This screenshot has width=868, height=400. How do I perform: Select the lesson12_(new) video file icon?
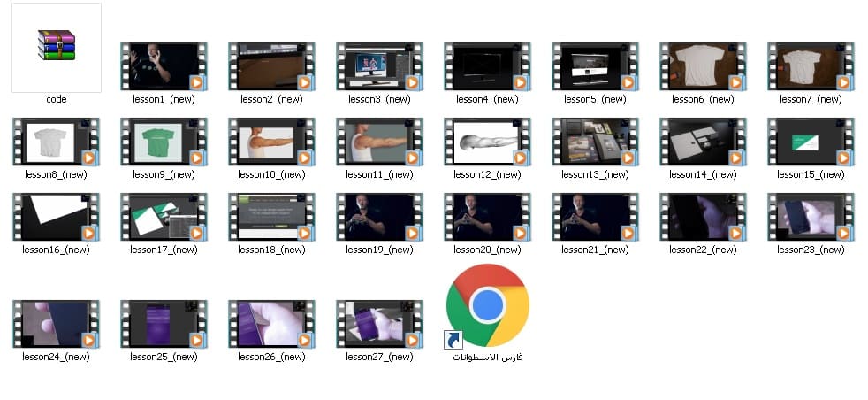click(487, 142)
